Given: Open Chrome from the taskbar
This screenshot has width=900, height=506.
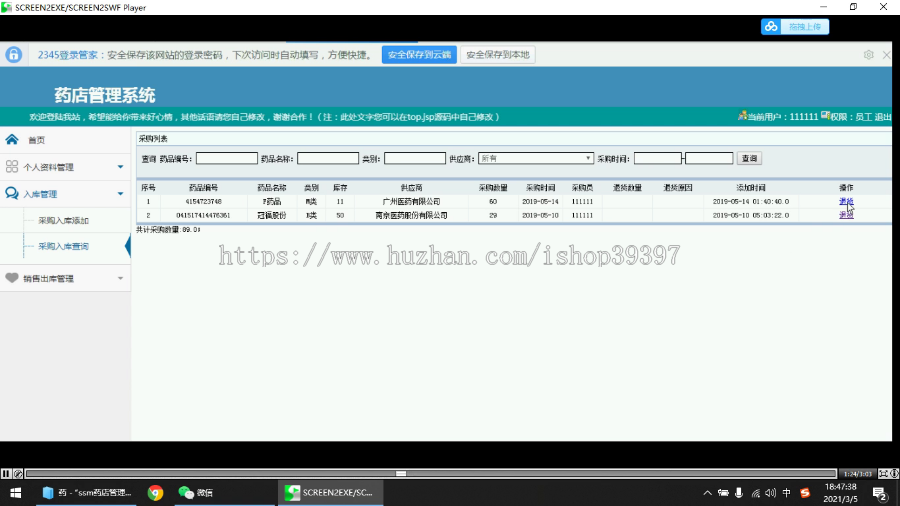Looking at the screenshot, I should pyautogui.click(x=155, y=493).
